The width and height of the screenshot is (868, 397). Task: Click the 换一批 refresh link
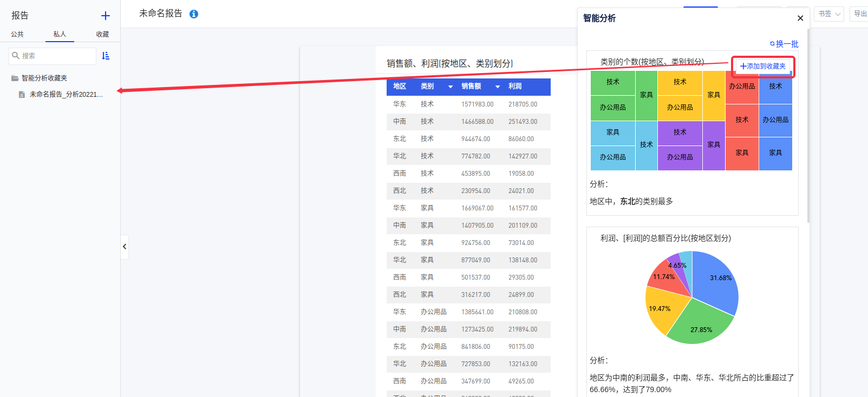tap(784, 44)
